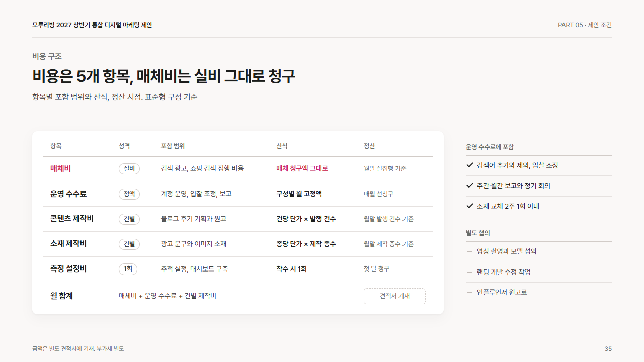Click the 랜딩 개발 수정 작업 item text

(504, 272)
